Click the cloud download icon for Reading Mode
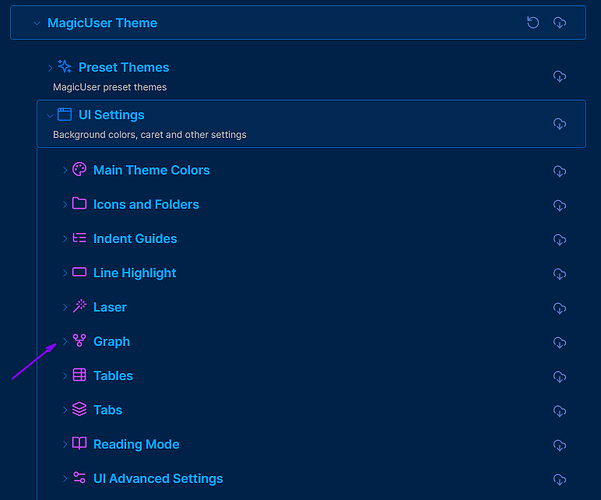The width and height of the screenshot is (601, 500). [x=560, y=445]
